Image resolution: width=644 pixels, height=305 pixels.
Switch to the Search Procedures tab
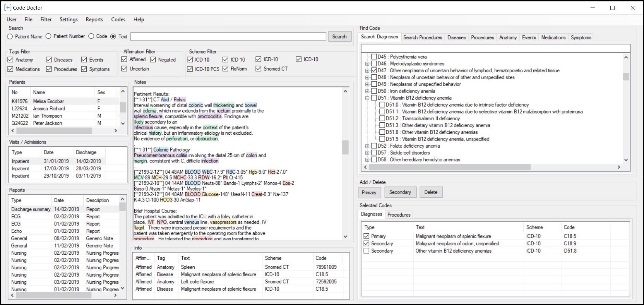point(423,37)
